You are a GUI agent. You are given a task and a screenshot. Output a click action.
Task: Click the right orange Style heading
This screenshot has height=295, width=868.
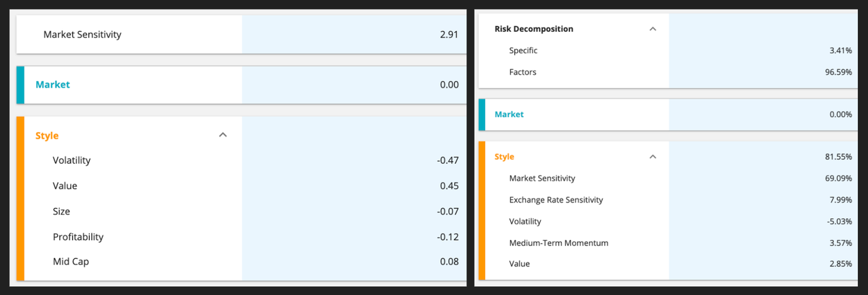[504, 157]
